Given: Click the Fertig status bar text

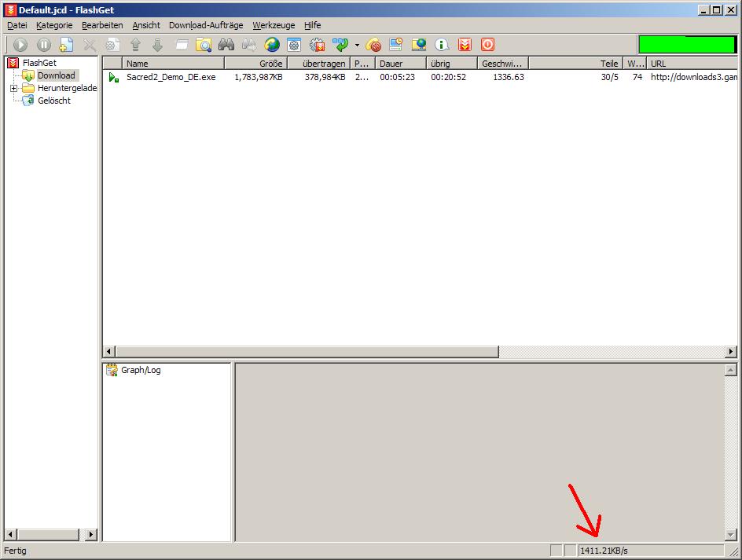Looking at the screenshot, I should coord(15,551).
